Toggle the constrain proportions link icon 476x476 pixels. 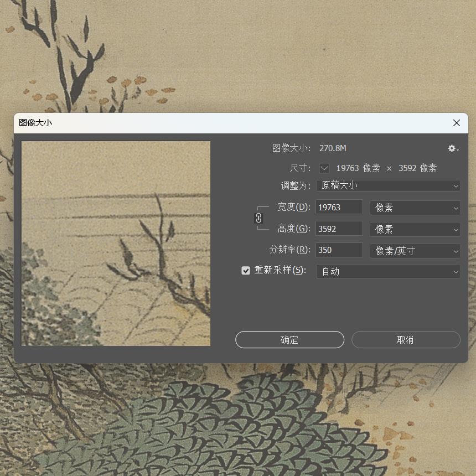258,218
